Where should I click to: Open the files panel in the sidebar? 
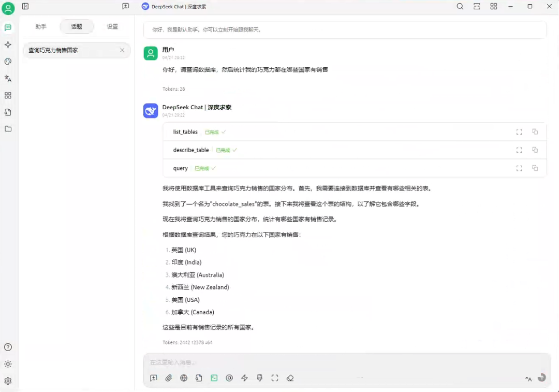(8, 129)
